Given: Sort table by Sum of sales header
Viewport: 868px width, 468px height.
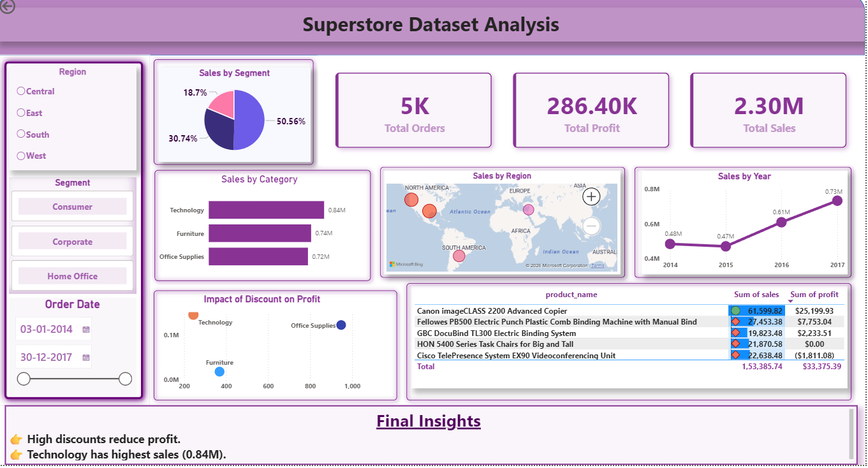Looking at the screenshot, I should (x=756, y=295).
